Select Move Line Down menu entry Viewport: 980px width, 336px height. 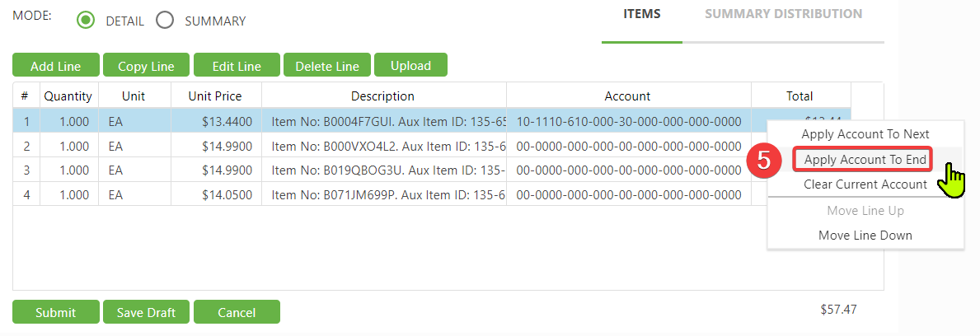865,236
